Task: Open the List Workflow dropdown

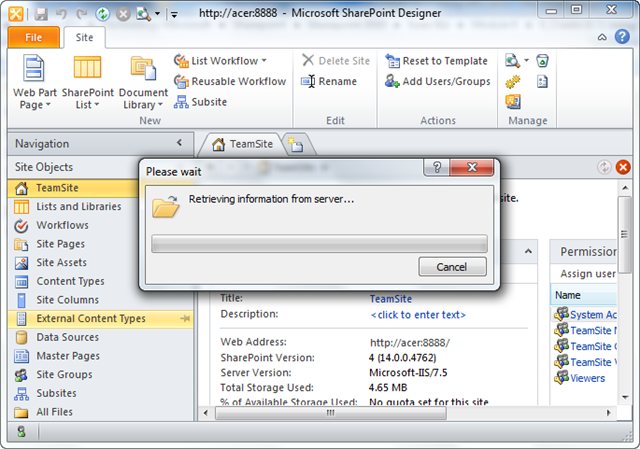Action: point(220,61)
